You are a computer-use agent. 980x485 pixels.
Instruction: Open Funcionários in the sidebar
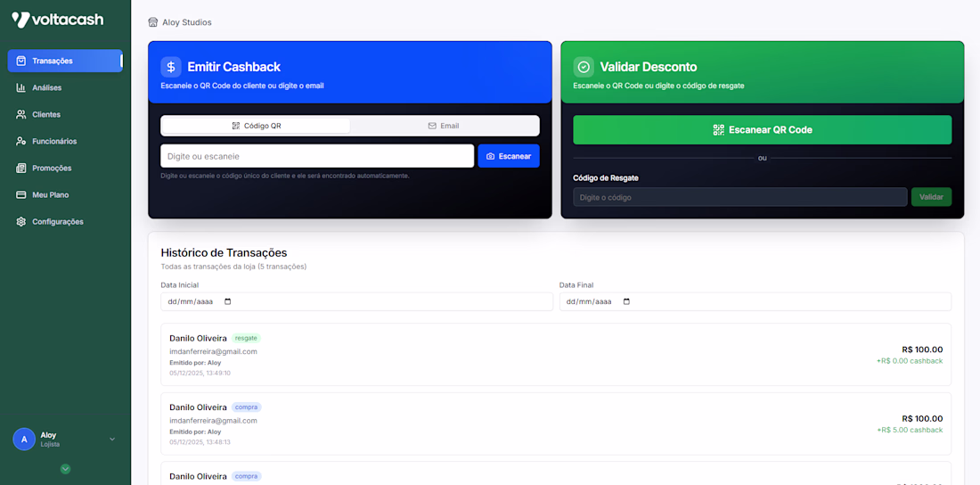pyautogui.click(x=65, y=142)
